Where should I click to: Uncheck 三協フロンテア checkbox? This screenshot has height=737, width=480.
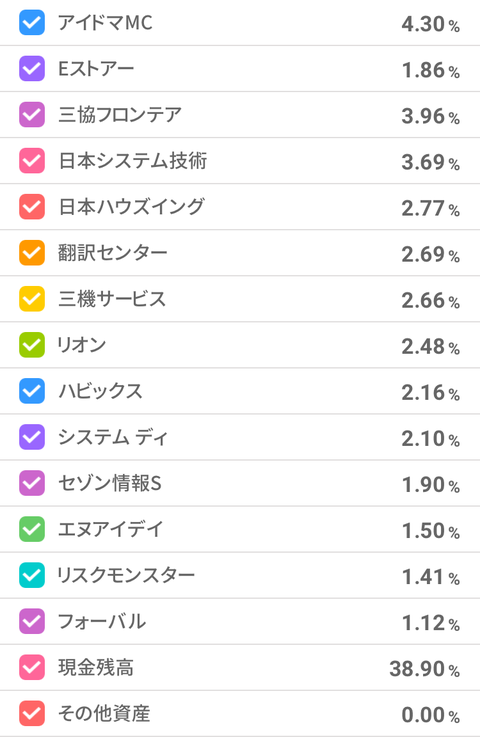31,115
